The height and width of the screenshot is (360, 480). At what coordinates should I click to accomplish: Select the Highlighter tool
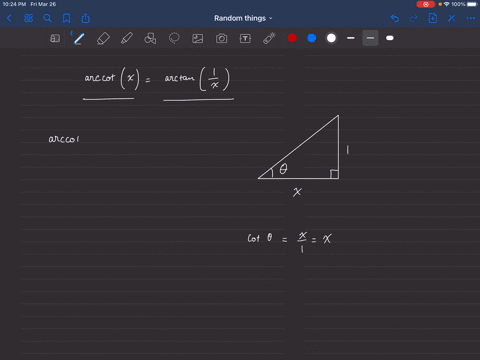click(127, 38)
